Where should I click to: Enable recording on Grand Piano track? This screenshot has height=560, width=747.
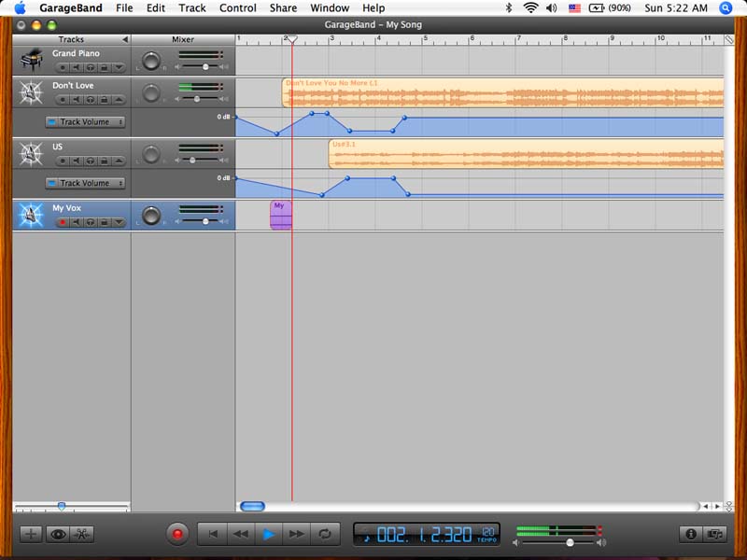point(63,67)
